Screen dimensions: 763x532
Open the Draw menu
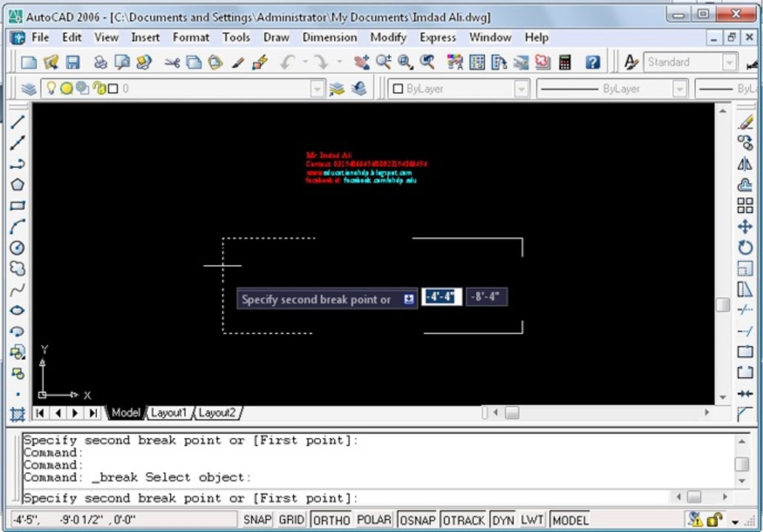point(276,38)
